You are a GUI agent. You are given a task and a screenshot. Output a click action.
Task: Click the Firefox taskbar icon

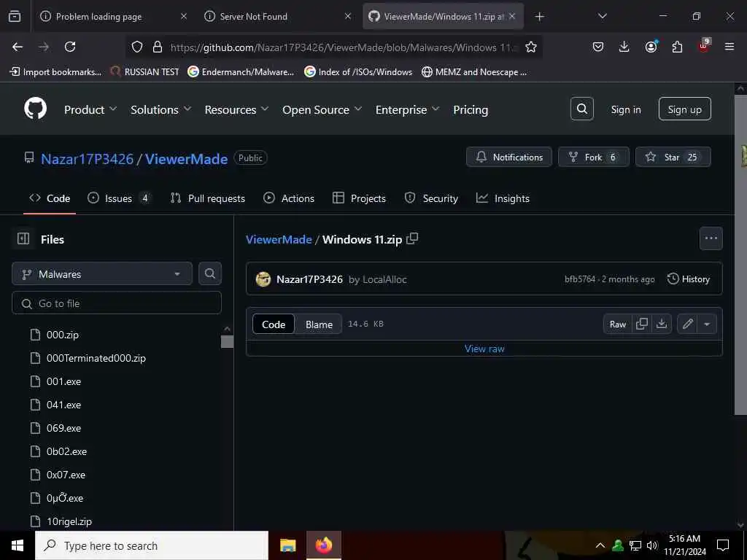pyautogui.click(x=323, y=545)
